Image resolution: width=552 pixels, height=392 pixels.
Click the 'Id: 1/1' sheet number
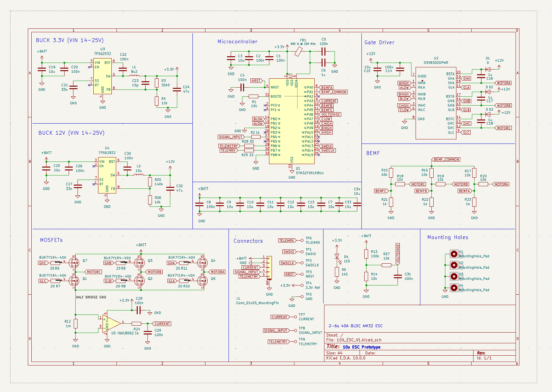[484, 358]
